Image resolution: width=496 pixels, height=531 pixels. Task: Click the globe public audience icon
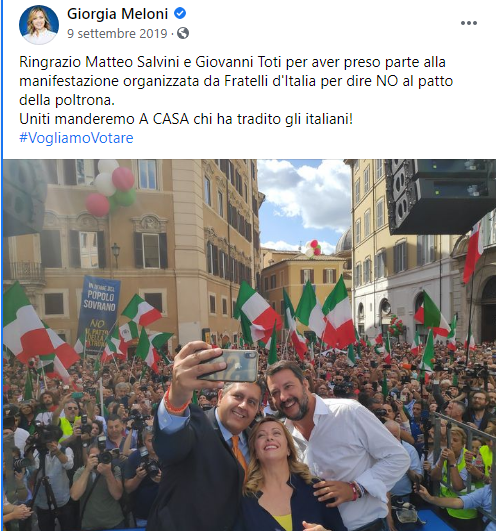coord(183,33)
